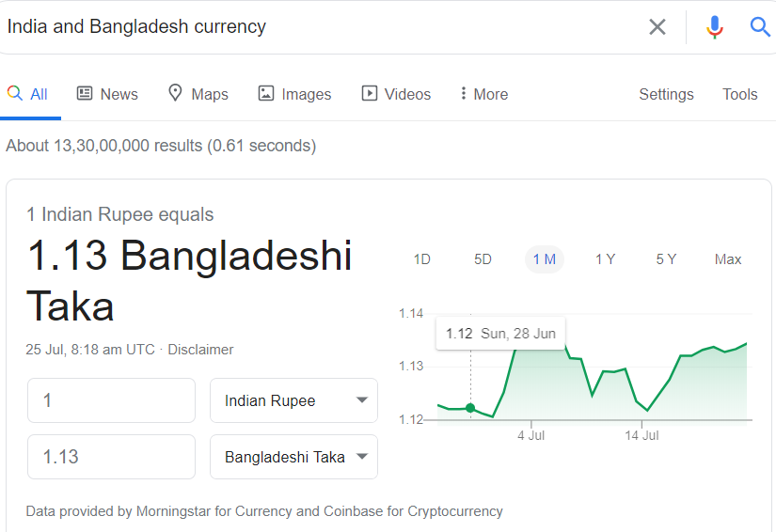
Task: Switch chart to 1 Y range
Action: (x=605, y=259)
